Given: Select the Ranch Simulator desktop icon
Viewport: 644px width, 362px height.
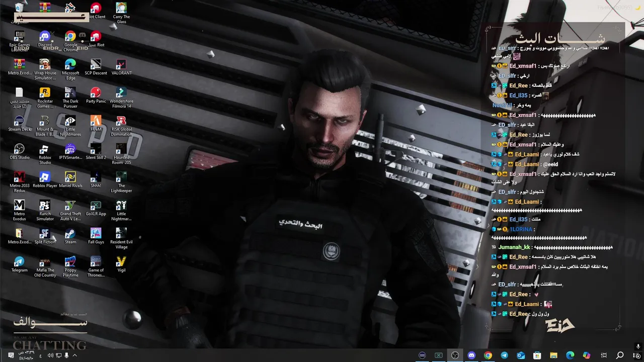Looking at the screenshot, I should (x=45, y=210).
